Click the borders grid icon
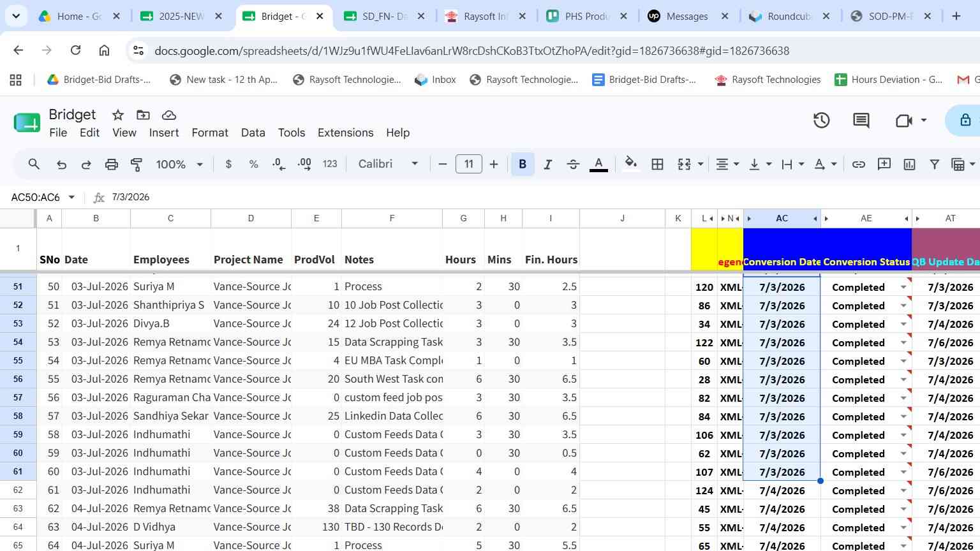 point(657,165)
